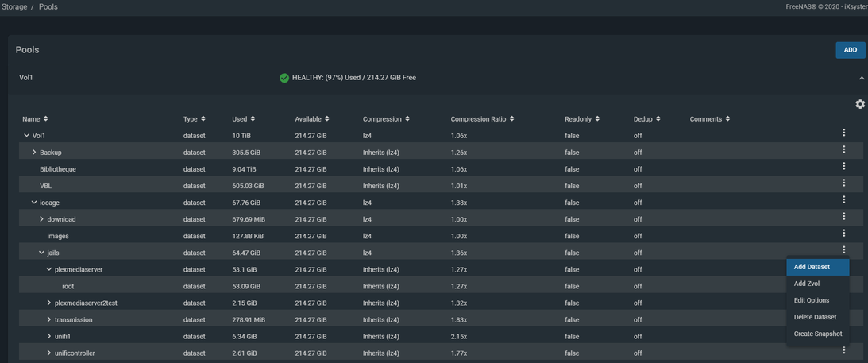Select Create Snapshot menu entry
868x363 pixels.
click(x=817, y=334)
